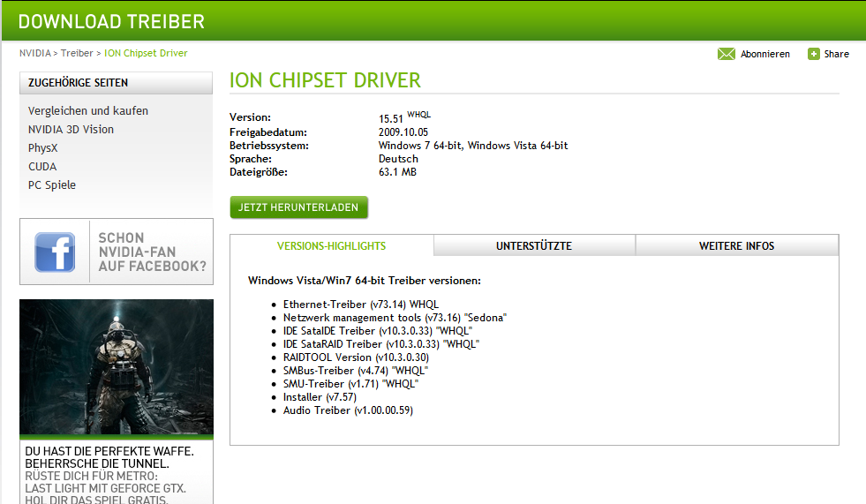Select the Versions-Highlights tab
Screen dimensions: 866x504
tap(331, 245)
